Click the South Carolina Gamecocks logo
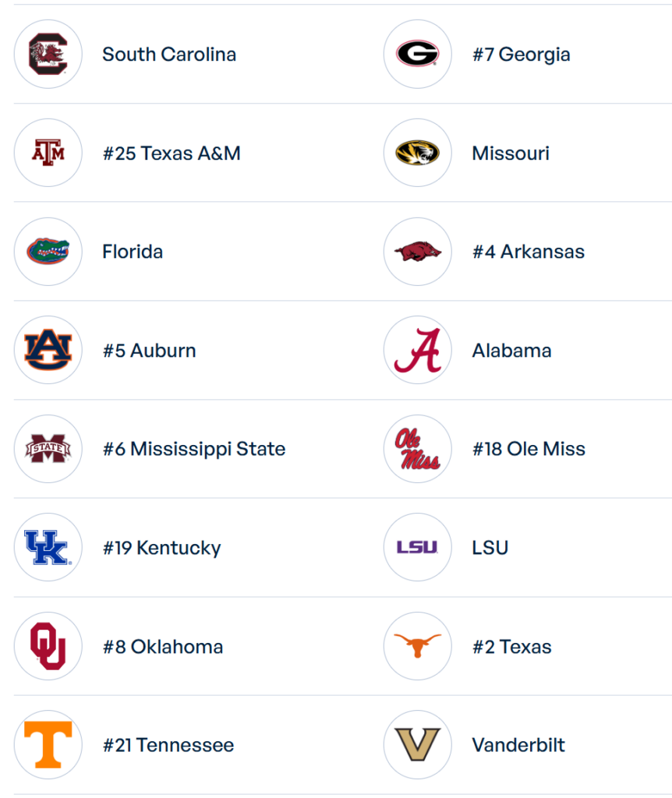The image size is (672, 798). click(x=48, y=54)
